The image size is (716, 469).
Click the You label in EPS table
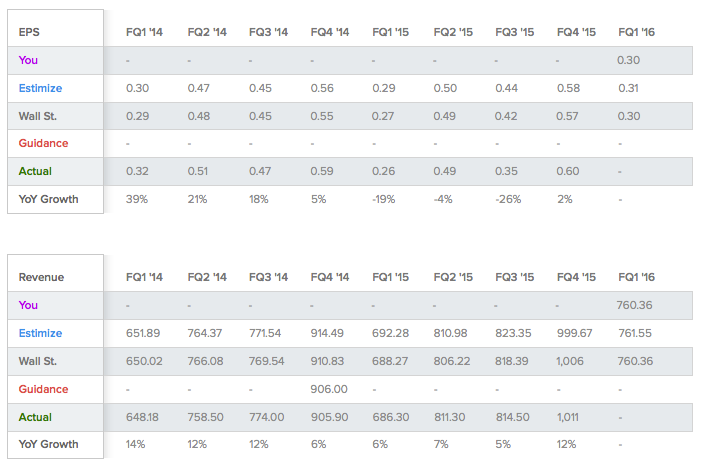[28, 60]
